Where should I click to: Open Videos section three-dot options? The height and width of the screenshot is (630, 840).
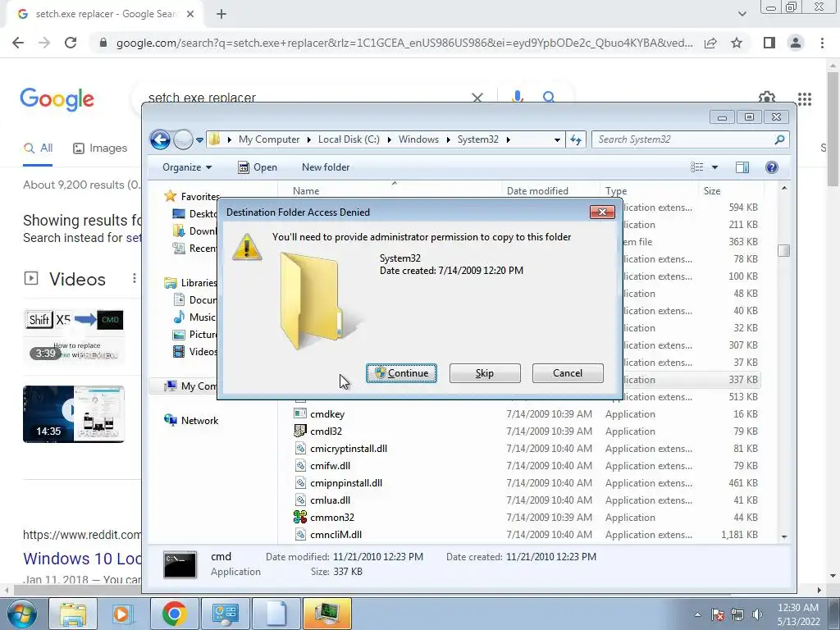pos(134,279)
